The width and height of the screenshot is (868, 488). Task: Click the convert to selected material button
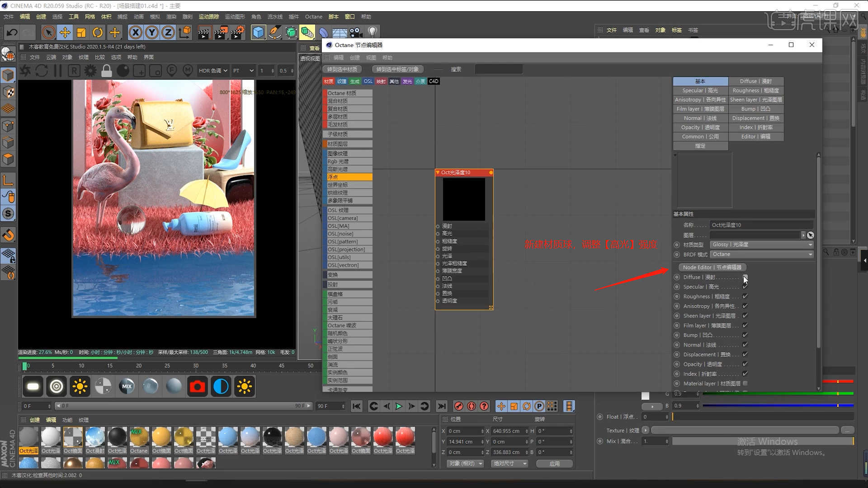(x=342, y=69)
